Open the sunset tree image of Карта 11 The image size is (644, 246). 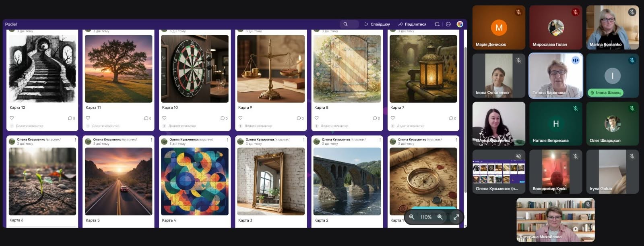coord(119,69)
